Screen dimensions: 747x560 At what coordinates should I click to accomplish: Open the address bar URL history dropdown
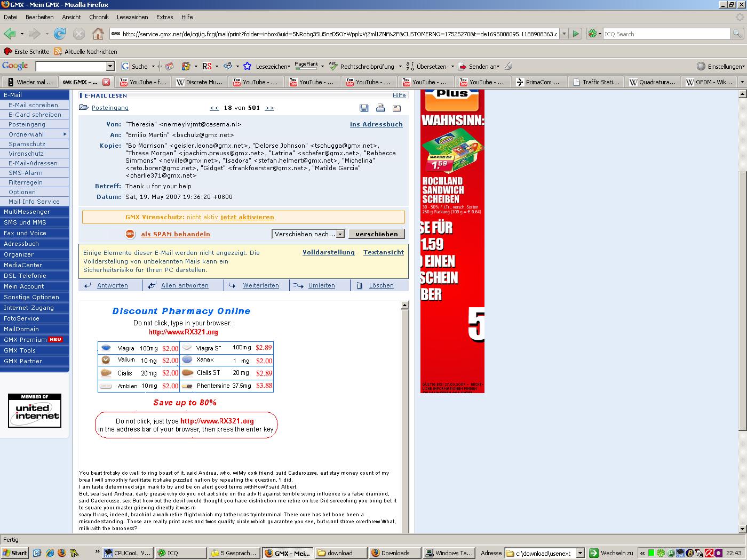[563, 34]
